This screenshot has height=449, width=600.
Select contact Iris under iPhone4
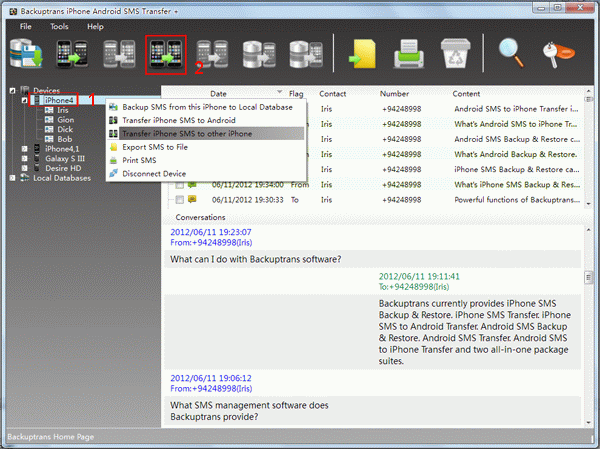pos(63,110)
